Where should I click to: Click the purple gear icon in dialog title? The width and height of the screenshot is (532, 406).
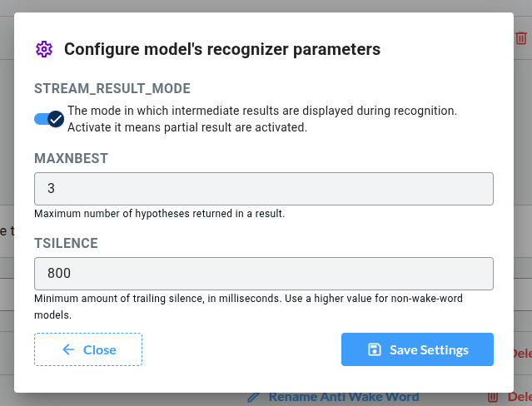[x=44, y=49]
